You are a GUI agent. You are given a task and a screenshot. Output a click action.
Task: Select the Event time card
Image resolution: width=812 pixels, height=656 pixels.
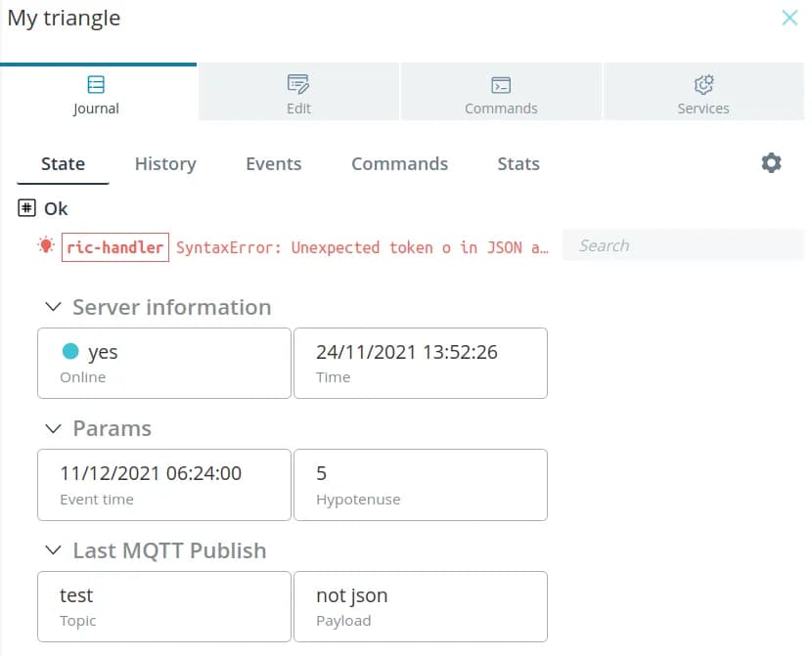163,485
